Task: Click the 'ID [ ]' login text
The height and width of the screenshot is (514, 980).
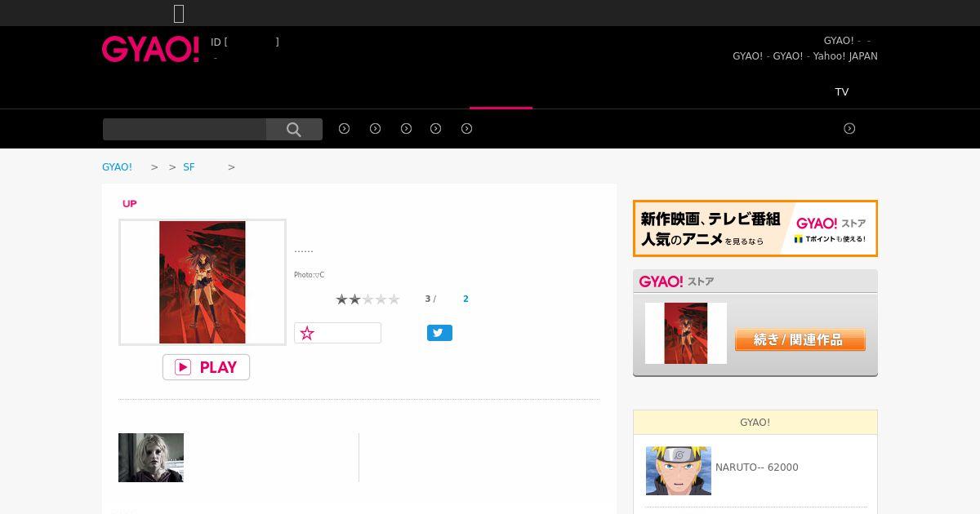Action: pyautogui.click(x=245, y=42)
